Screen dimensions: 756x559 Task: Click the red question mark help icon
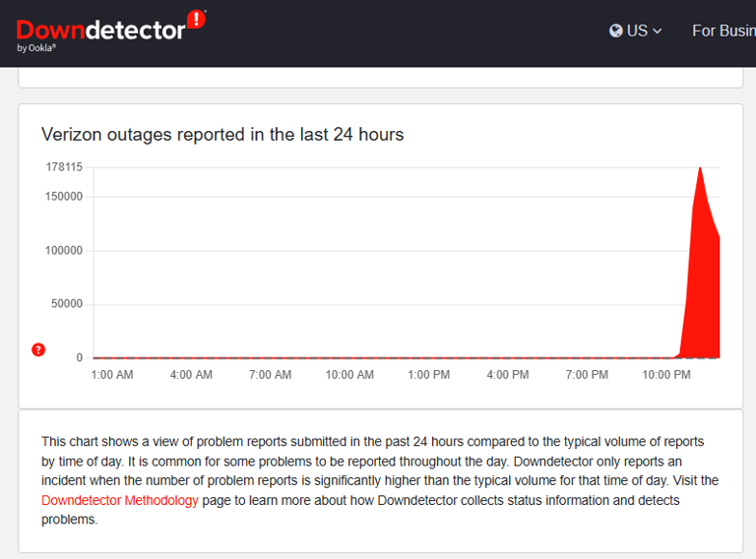38,349
